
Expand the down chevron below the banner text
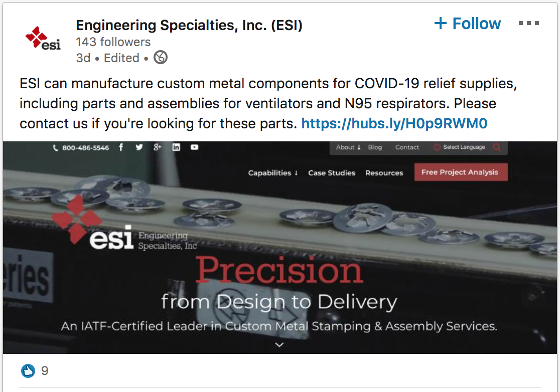click(279, 344)
